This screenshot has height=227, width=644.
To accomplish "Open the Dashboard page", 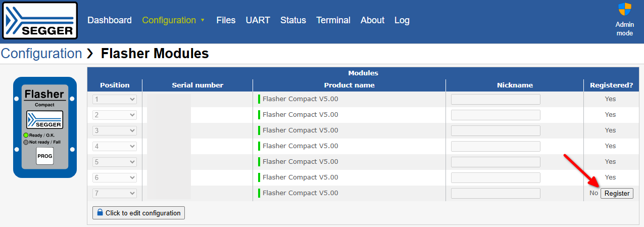I will pos(110,20).
